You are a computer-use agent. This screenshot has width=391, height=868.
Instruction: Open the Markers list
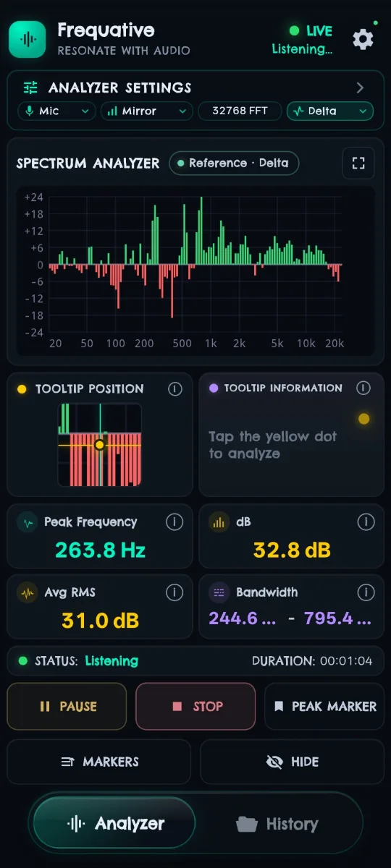click(x=99, y=762)
